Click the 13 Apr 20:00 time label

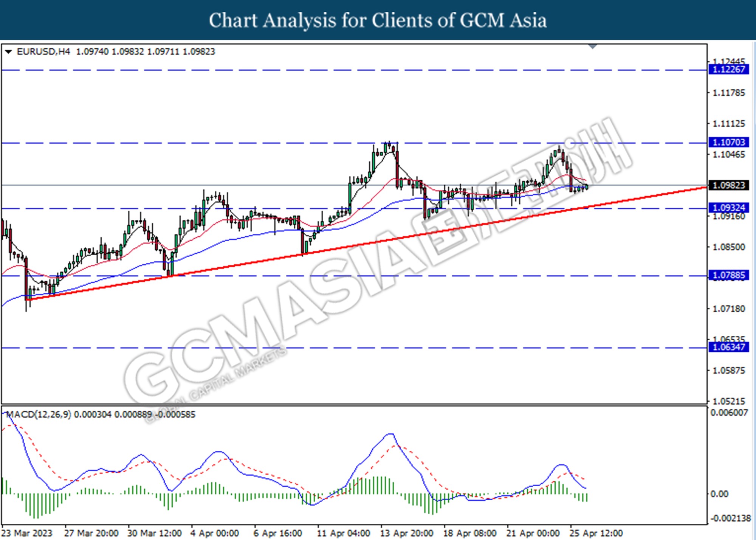(407, 533)
